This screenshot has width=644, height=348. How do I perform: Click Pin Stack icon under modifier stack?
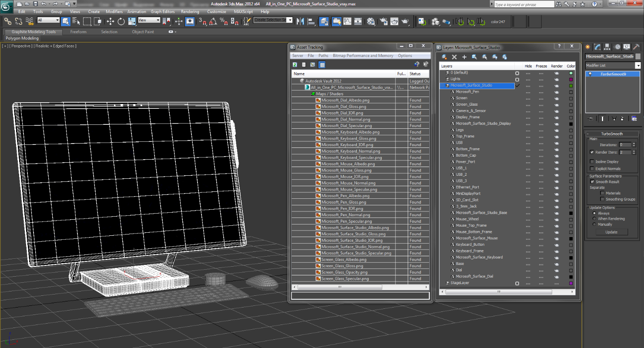pyautogui.click(x=590, y=118)
